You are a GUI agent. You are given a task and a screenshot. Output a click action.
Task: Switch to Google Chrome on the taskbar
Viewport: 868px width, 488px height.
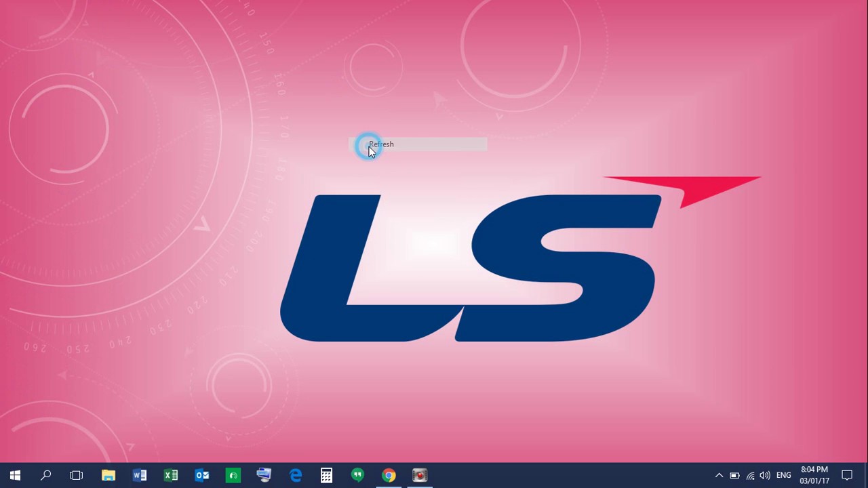pos(389,475)
